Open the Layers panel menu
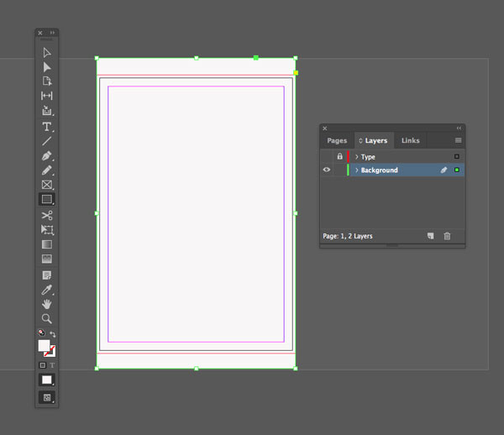 tap(458, 140)
